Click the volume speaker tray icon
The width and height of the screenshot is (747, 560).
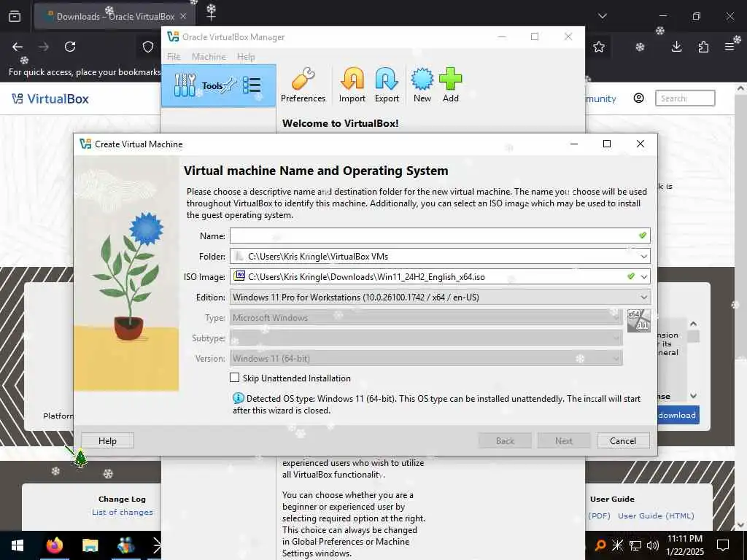click(653, 545)
